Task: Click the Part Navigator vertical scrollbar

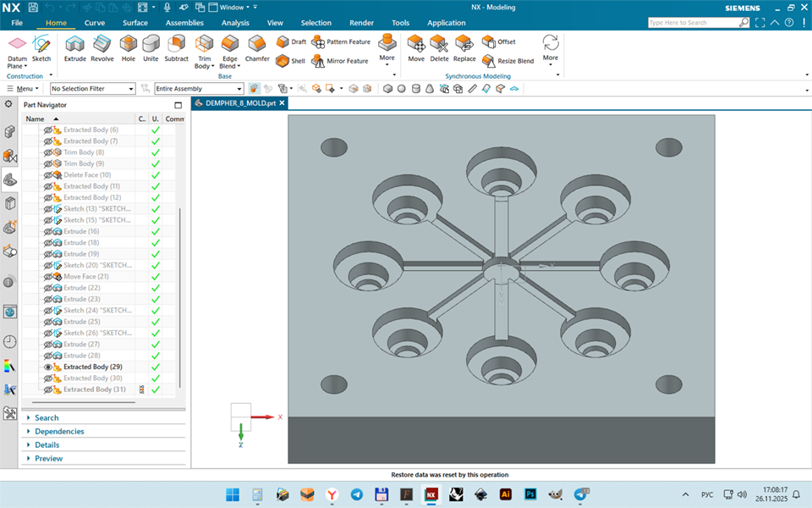Action: (x=179, y=298)
